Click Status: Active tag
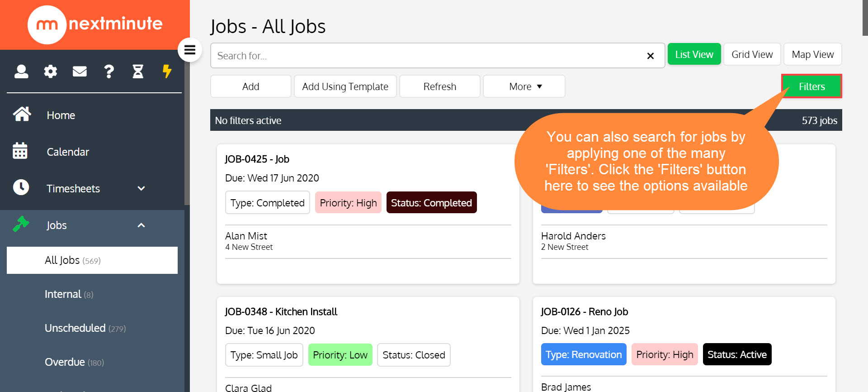The image size is (868, 392). [x=737, y=354]
